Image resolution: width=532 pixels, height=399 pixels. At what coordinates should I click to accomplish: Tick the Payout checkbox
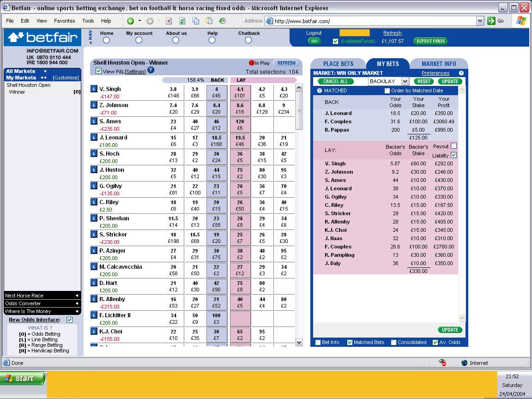[453, 146]
